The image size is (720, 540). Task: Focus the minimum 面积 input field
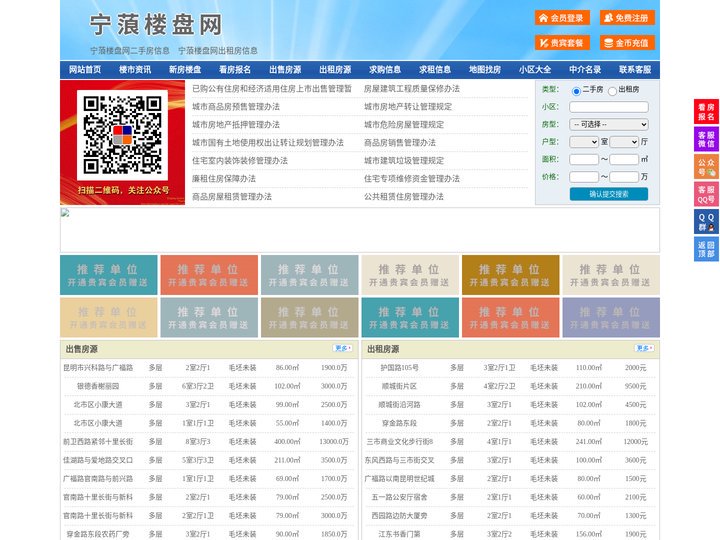[584, 159]
